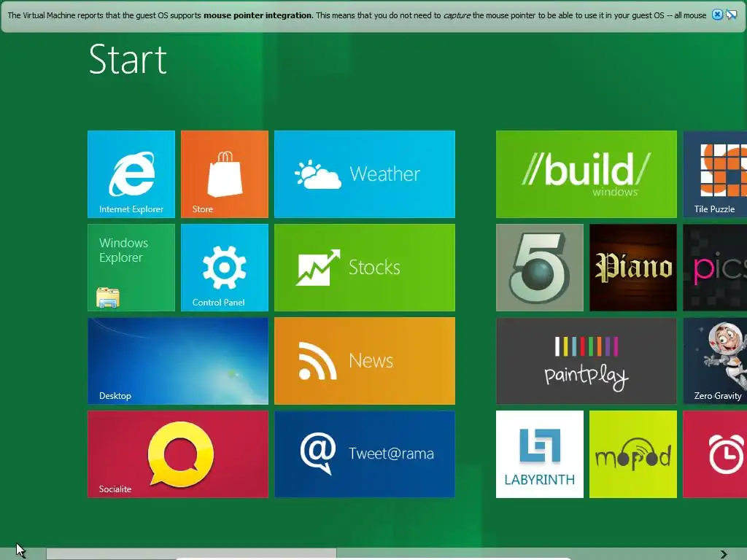747x560 pixels.
Task: Click the Start heading text
Action: (128, 60)
